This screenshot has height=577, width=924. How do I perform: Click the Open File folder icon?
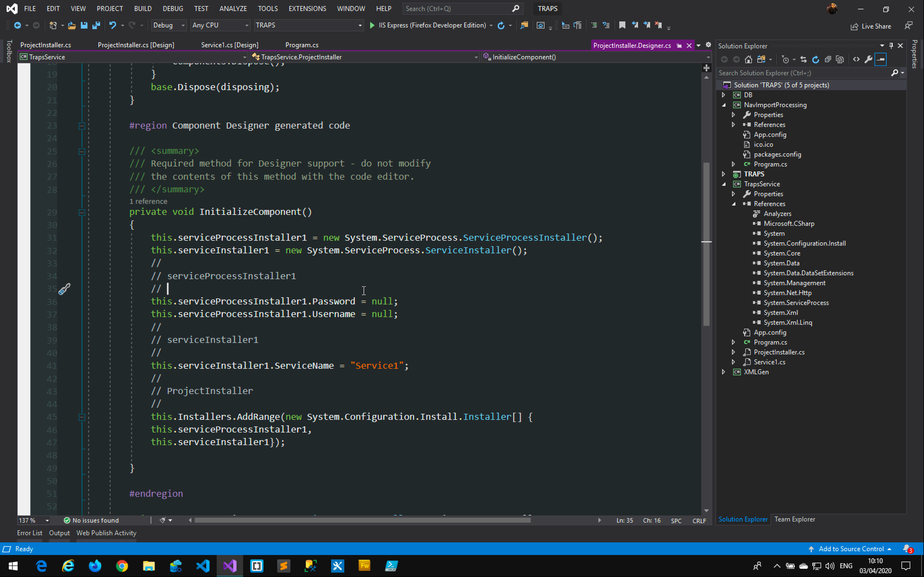pyautogui.click(x=71, y=25)
